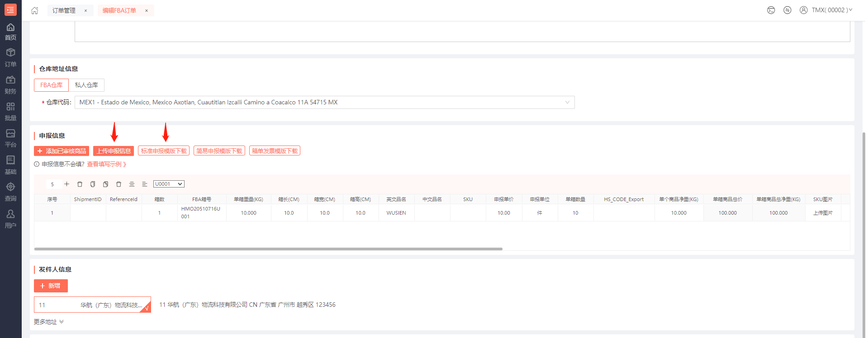
Task: Open the 查询 query sidebar item
Action: click(10, 192)
